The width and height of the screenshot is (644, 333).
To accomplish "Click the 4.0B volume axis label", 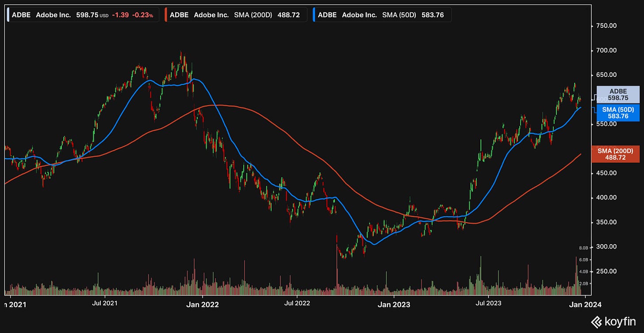I will [583, 272].
